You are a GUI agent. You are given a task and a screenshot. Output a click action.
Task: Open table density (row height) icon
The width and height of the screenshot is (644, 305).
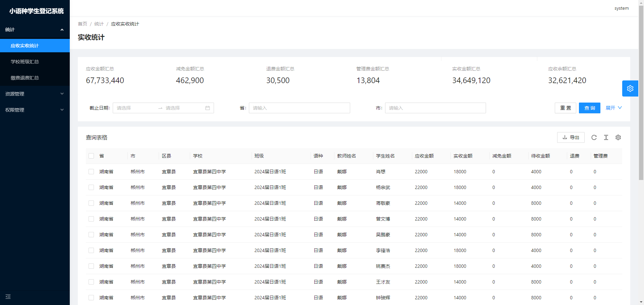tap(606, 137)
